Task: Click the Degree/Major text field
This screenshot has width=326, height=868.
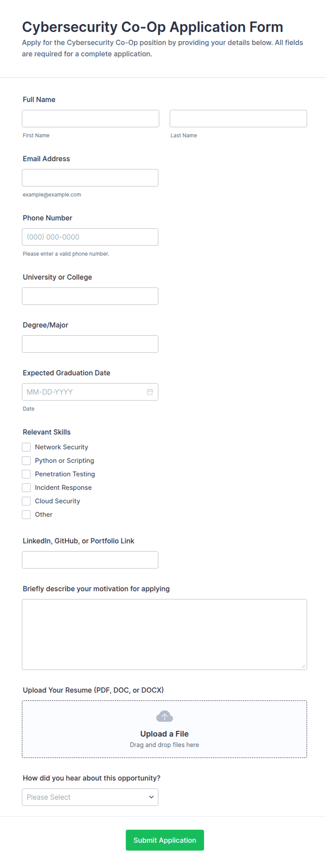Action: pos(90,344)
